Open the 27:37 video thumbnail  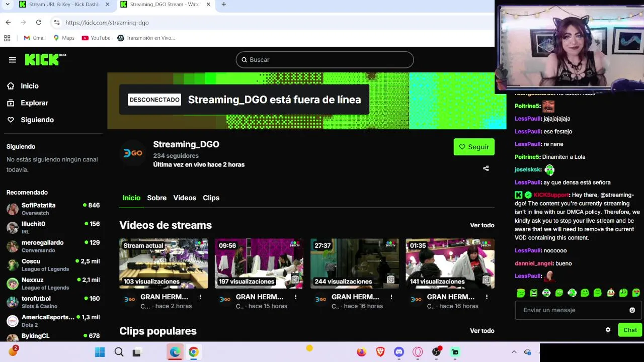point(355,263)
